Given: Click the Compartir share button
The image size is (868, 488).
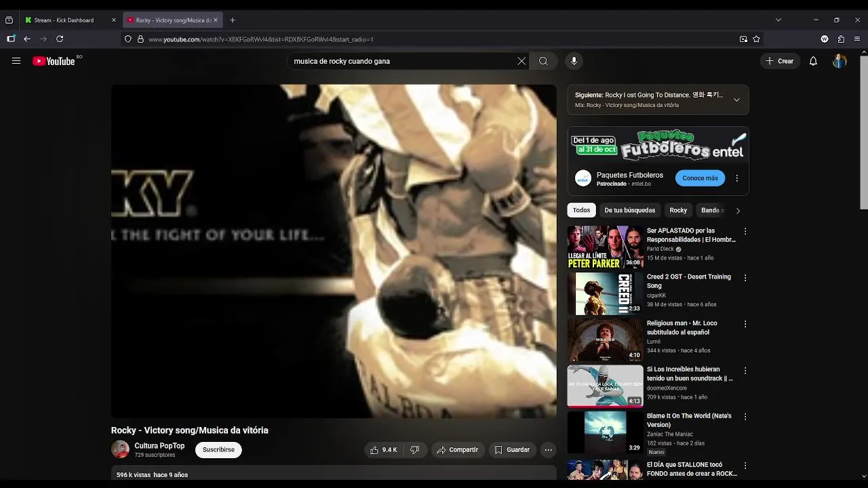Looking at the screenshot, I should pyautogui.click(x=458, y=450).
